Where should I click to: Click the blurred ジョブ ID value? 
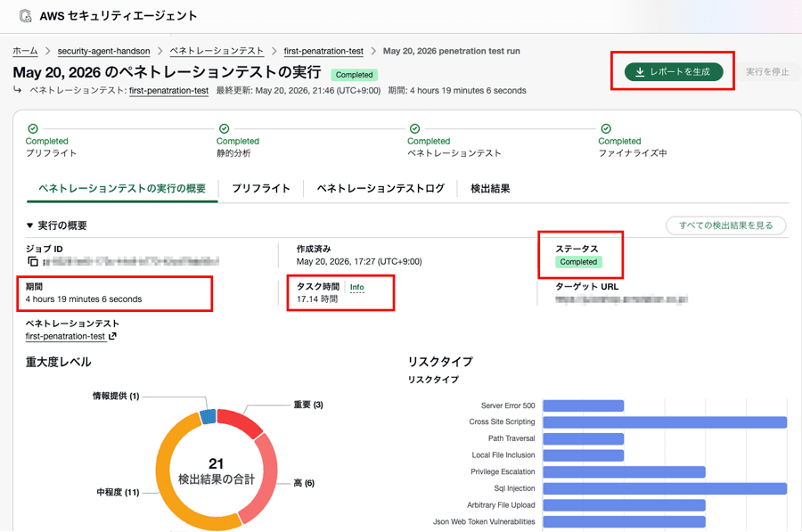132,262
